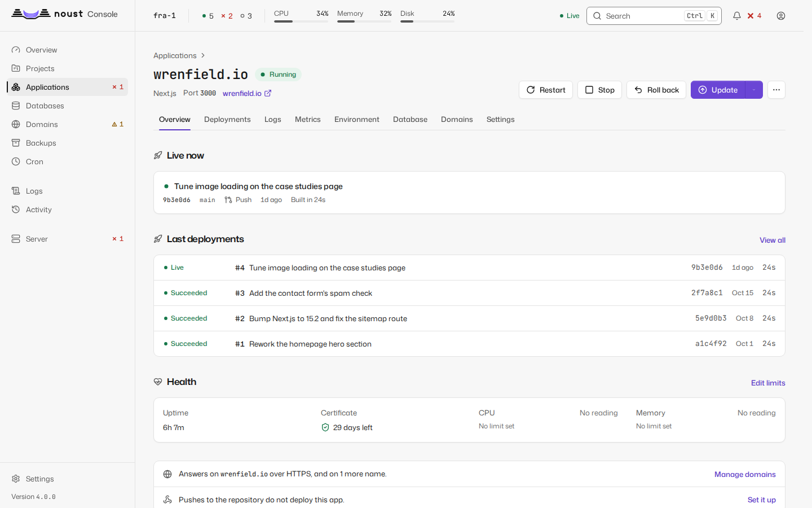Click the Domains globe icon in sidebar
812x508 pixels.
point(16,124)
